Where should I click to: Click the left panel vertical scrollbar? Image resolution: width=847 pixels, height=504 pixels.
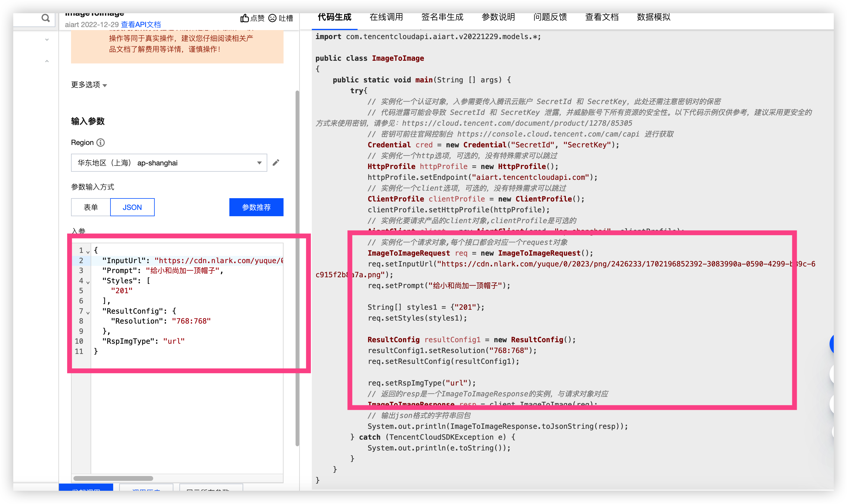(x=297, y=268)
